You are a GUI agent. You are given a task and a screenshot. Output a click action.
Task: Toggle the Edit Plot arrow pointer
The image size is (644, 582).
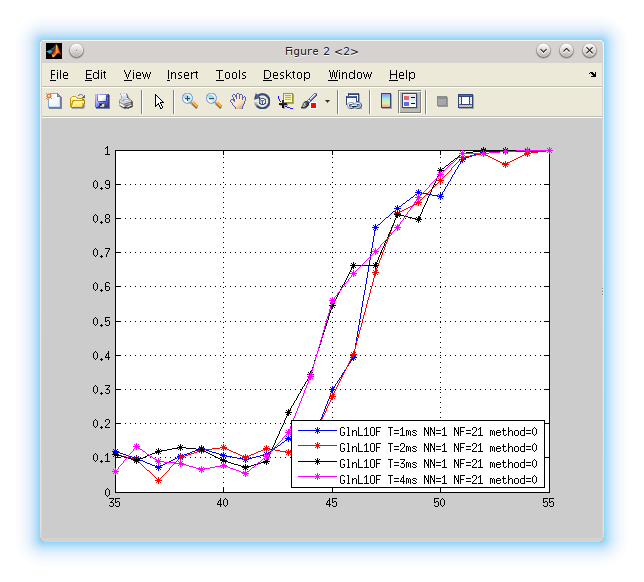point(159,101)
